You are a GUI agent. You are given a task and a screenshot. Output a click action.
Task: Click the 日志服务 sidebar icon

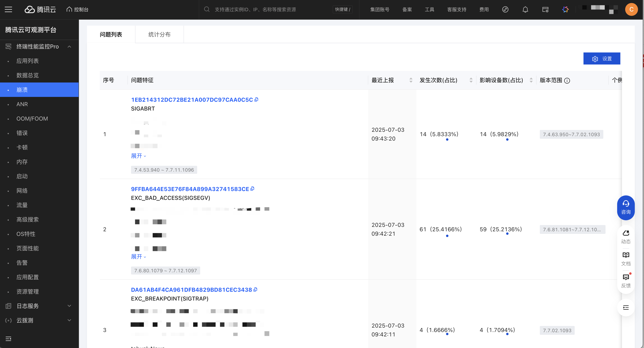coord(8,306)
